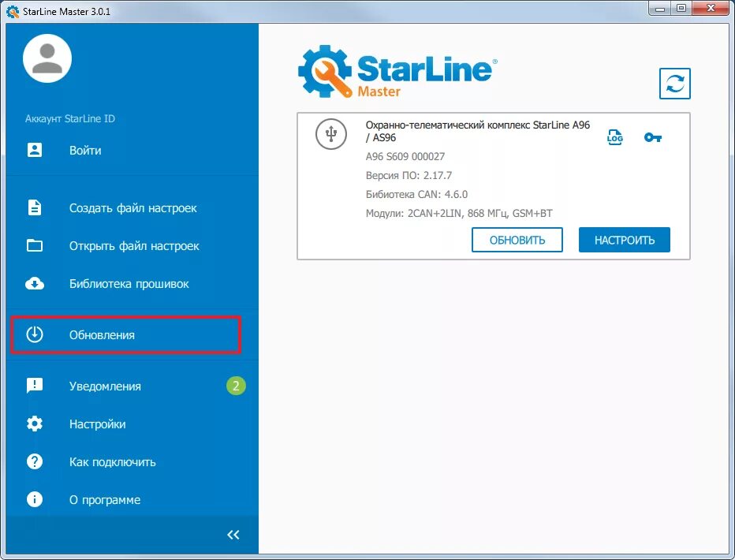Click the StarLine Master title bar app icon

click(13, 11)
